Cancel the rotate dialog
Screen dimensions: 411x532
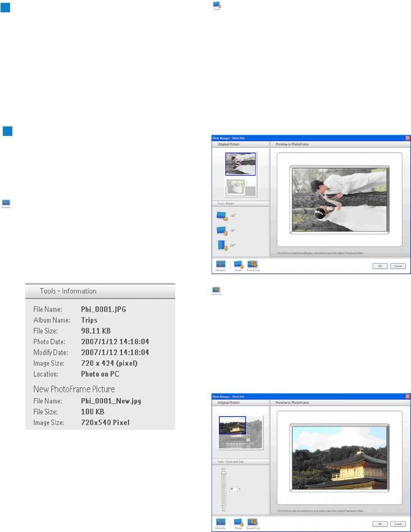[x=398, y=266]
